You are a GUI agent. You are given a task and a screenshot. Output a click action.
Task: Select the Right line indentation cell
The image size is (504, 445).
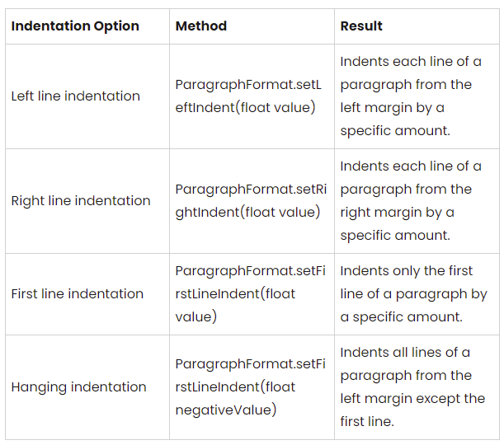coord(80,201)
